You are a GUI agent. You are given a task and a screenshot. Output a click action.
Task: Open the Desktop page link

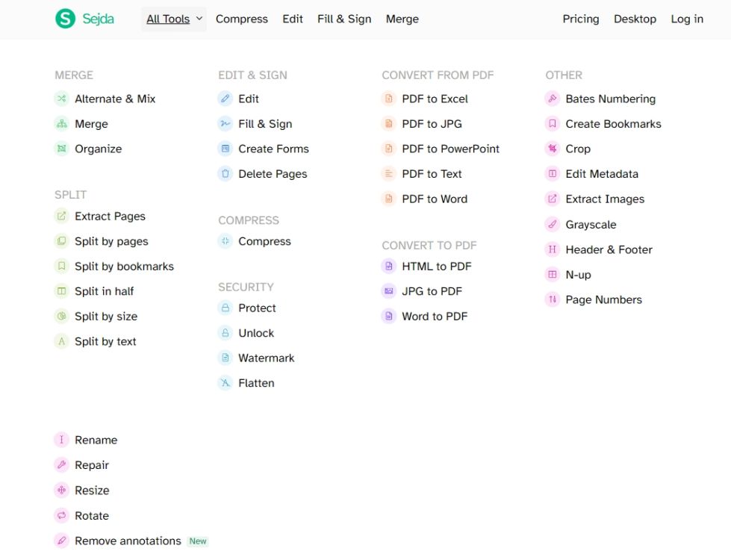[x=635, y=19]
